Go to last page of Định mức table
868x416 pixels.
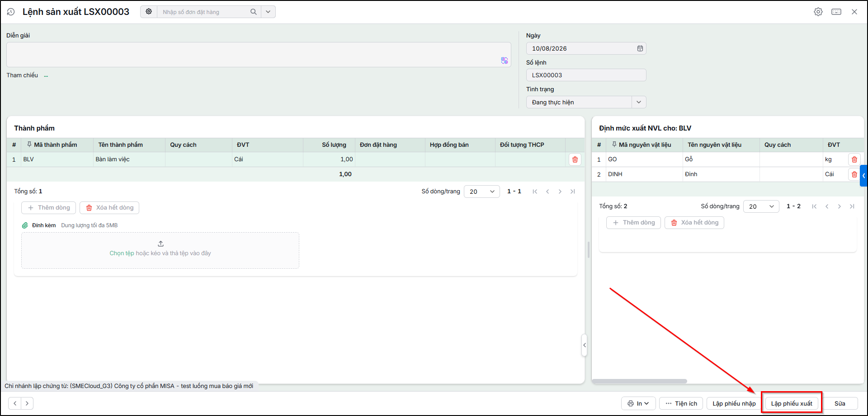click(x=852, y=206)
